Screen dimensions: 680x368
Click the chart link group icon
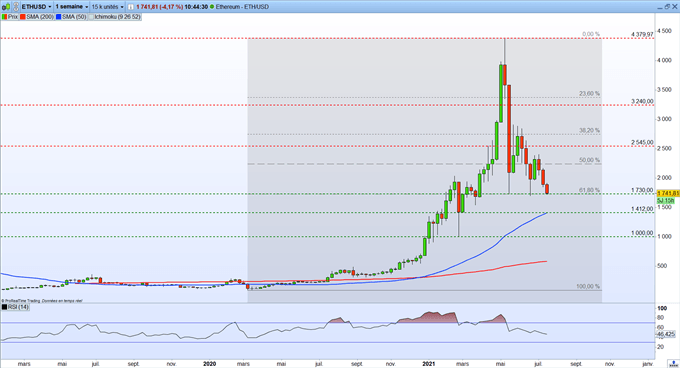(16, 7)
